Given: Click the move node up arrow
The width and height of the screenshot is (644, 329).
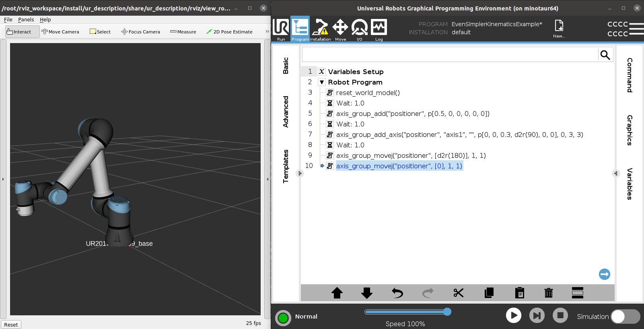Looking at the screenshot, I should click(x=337, y=293).
